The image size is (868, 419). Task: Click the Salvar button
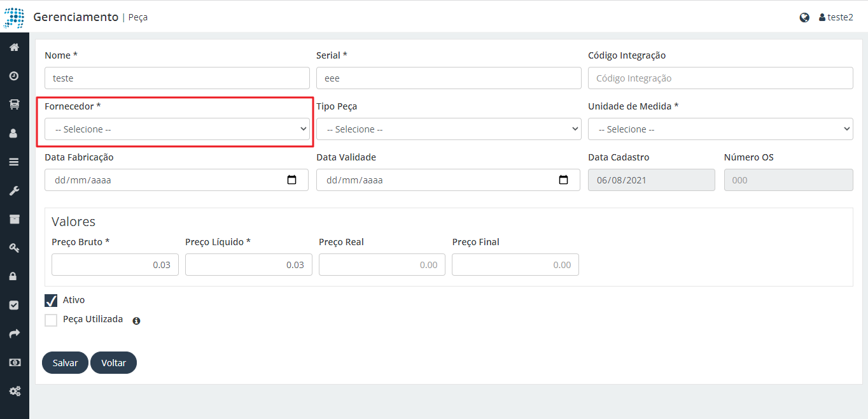click(65, 362)
